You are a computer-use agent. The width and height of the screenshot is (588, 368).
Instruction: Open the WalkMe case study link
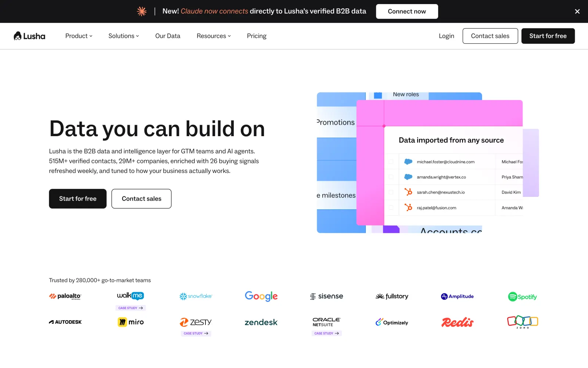click(130, 308)
